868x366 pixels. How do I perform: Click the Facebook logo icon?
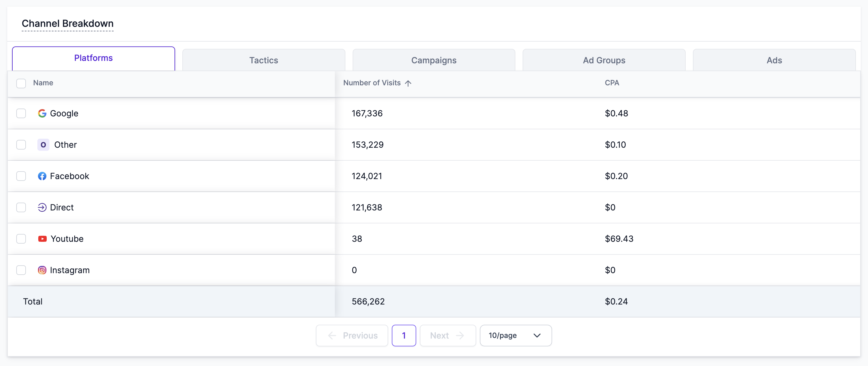(x=42, y=176)
